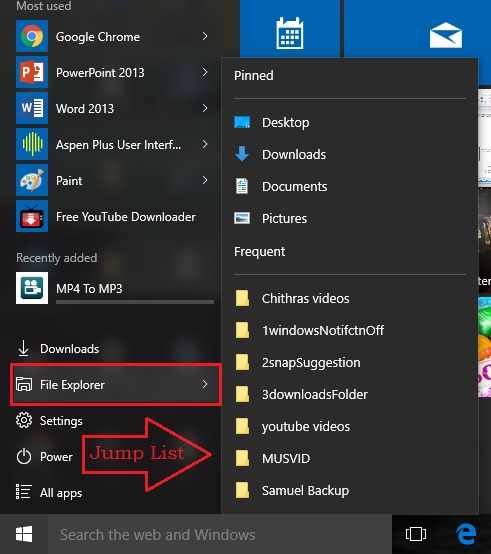Click the Free YouTube Downloader label
This screenshot has width=491, height=554.
pos(125,217)
